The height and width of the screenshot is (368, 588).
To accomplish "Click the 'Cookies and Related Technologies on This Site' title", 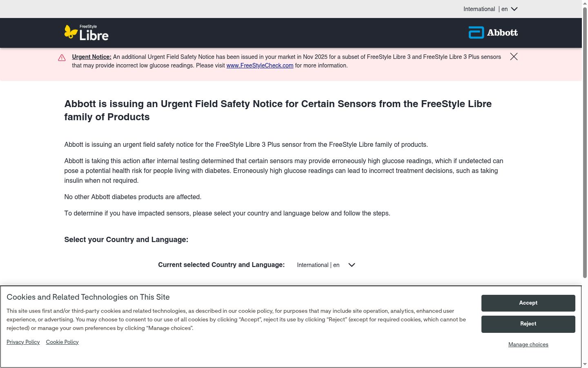I will tap(88, 297).
